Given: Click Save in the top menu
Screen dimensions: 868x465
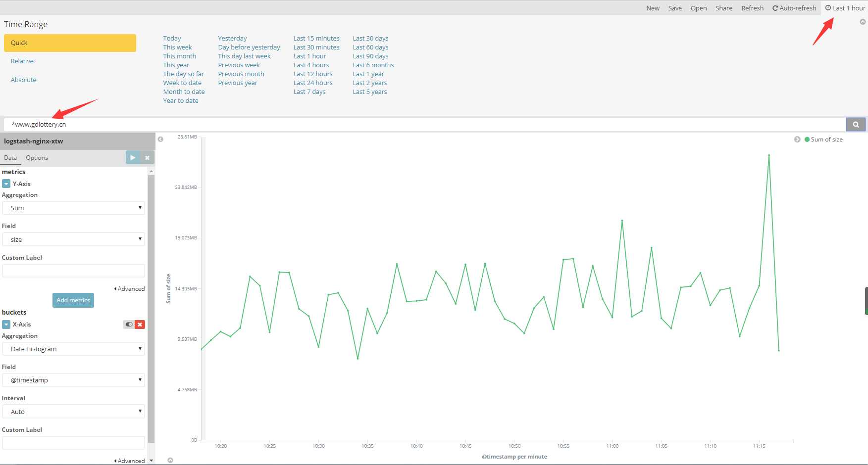Looking at the screenshot, I should point(675,8).
